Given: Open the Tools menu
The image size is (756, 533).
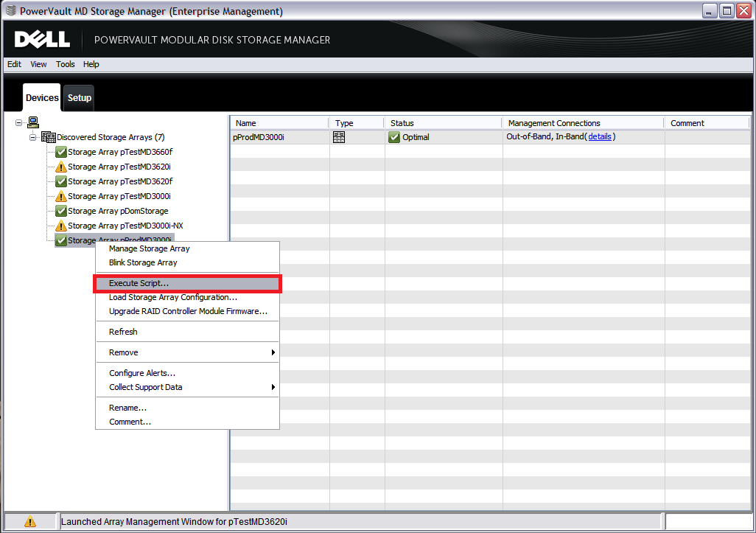Looking at the screenshot, I should pyautogui.click(x=66, y=64).
